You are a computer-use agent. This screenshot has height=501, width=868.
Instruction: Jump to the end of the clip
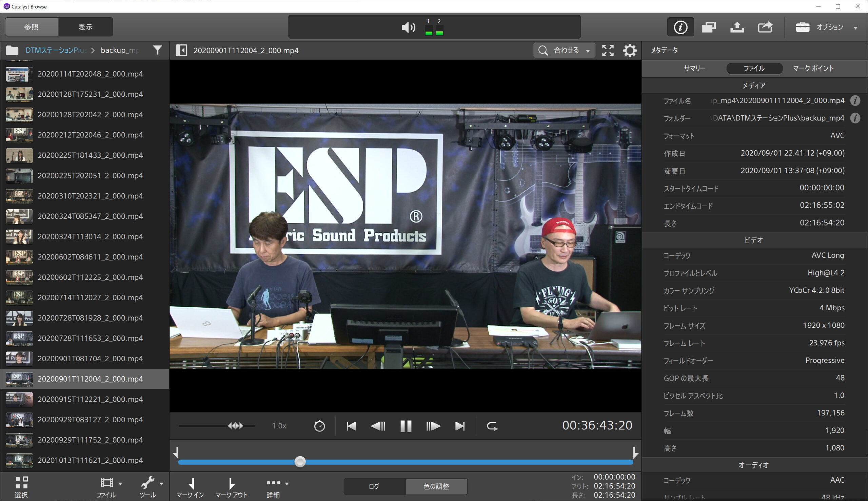pos(460,426)
